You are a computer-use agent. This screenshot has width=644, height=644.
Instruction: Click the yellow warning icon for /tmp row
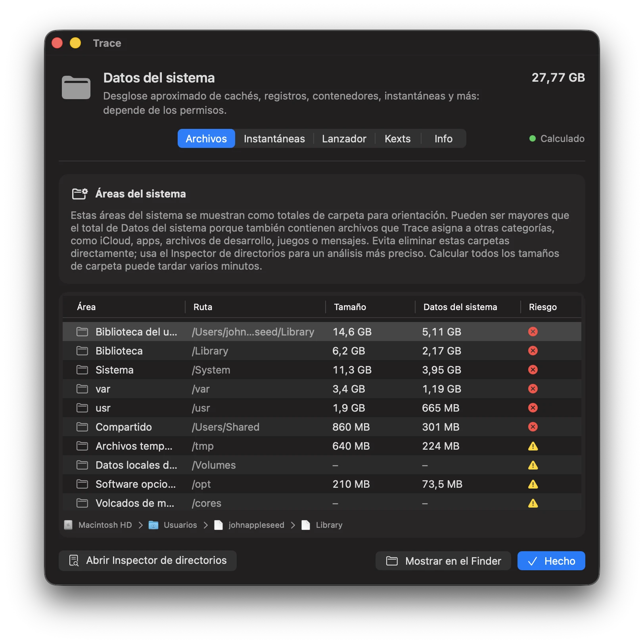(x=533, y=446)
